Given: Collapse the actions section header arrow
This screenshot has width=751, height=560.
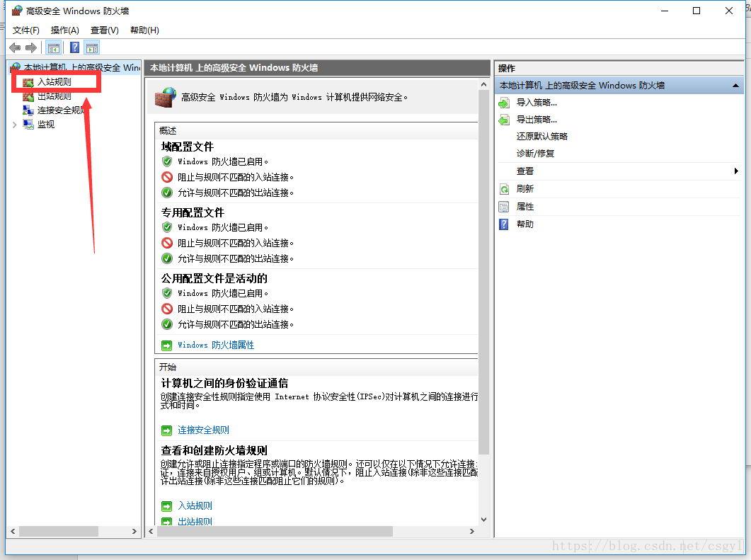Looking at the screenshot, I should click(735, 86).
